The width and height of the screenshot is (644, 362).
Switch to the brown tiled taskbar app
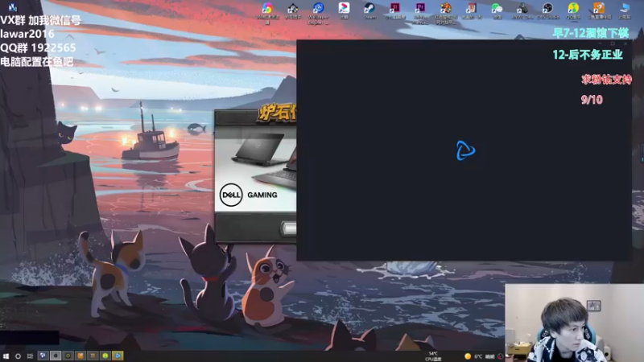coord(93,356)
